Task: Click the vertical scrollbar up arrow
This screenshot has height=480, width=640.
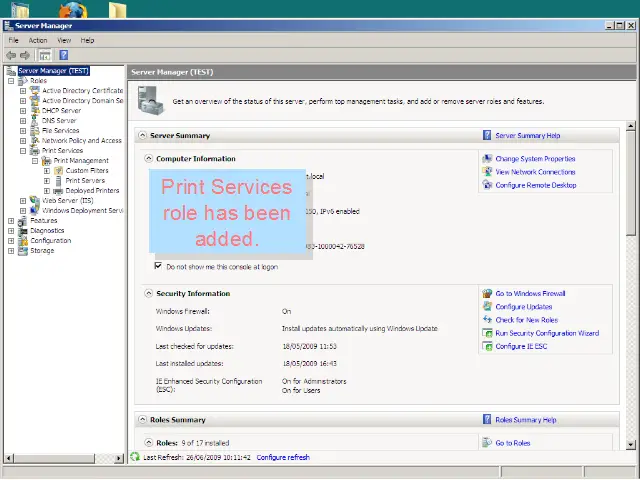Action: point(631,126)
